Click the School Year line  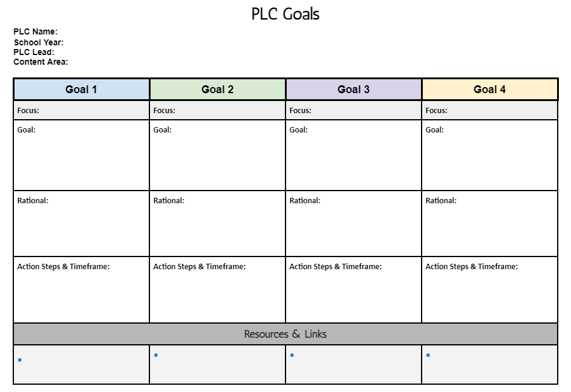coord(39,42)
